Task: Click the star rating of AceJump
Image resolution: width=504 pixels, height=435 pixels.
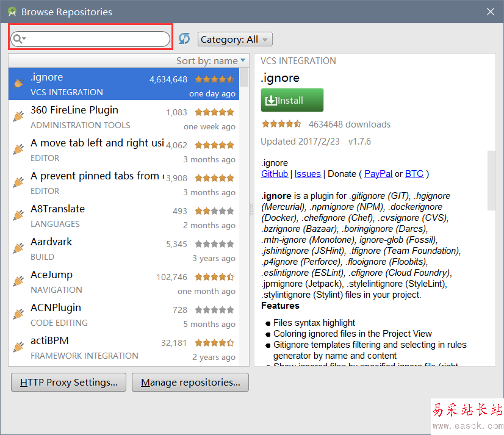Action: click(x=214, y=277)
